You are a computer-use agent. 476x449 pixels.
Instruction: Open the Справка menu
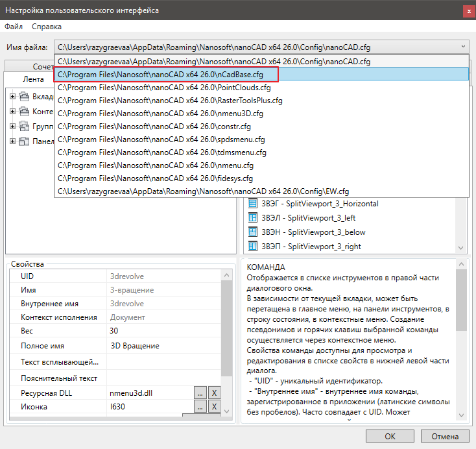47,27
